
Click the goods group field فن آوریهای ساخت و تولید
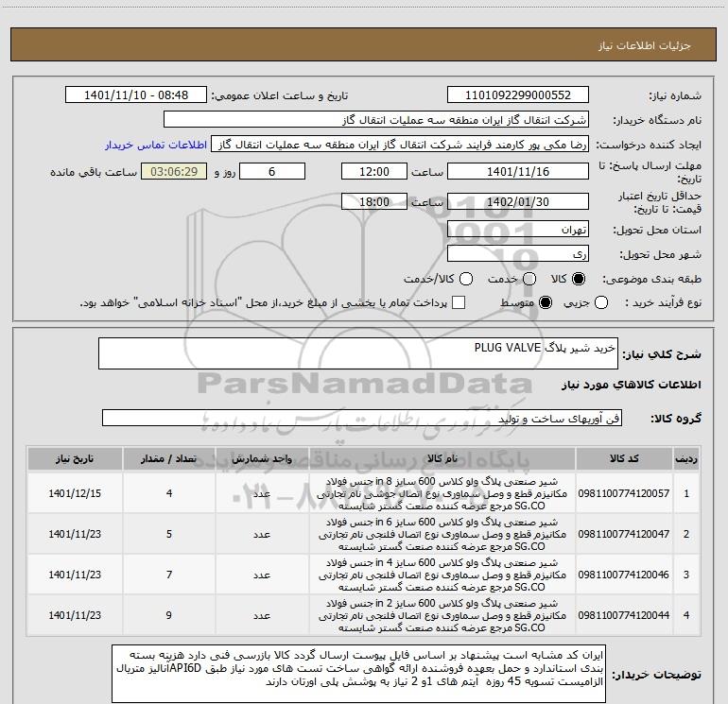click(362, 418)
